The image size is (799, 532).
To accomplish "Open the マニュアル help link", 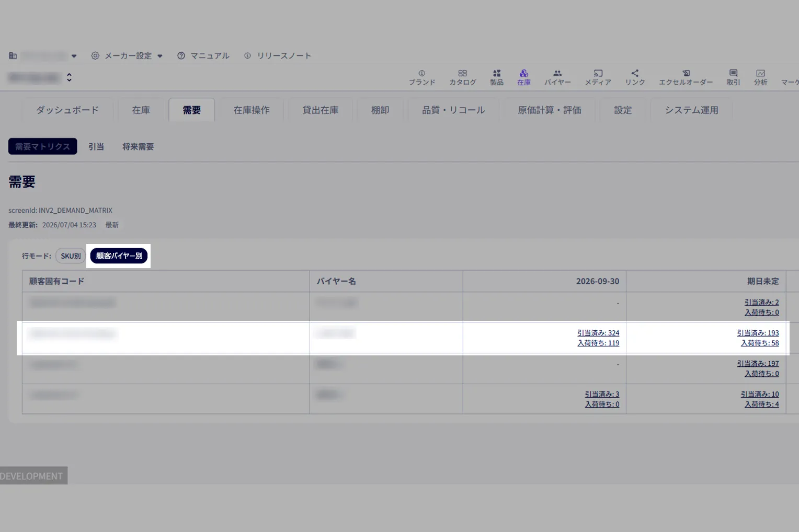I will pos(203,55).
